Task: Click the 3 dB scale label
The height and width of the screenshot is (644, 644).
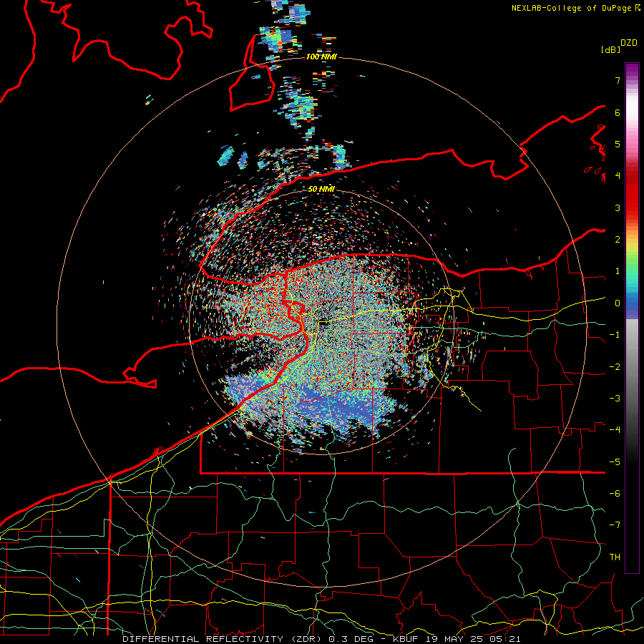Action: pos(618,208)
